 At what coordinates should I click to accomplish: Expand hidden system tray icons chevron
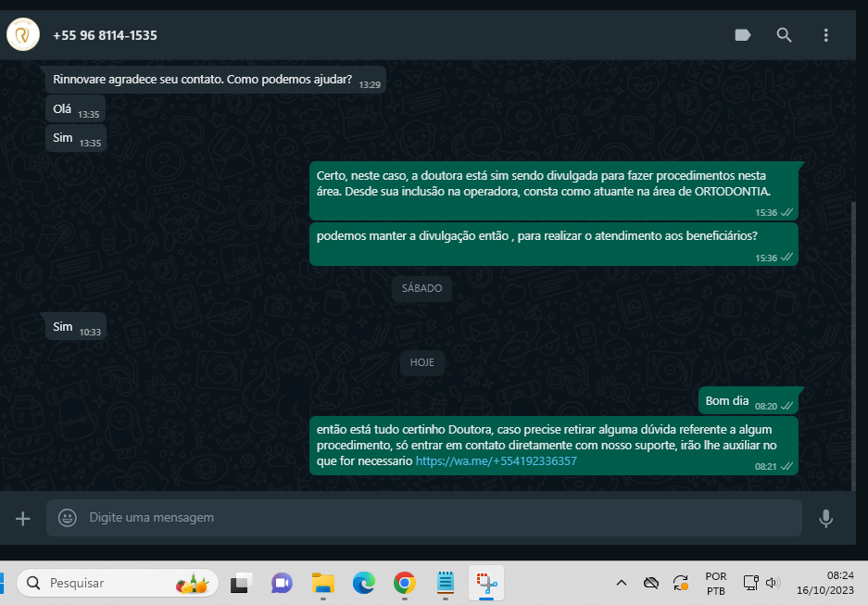tap(622, 583)
